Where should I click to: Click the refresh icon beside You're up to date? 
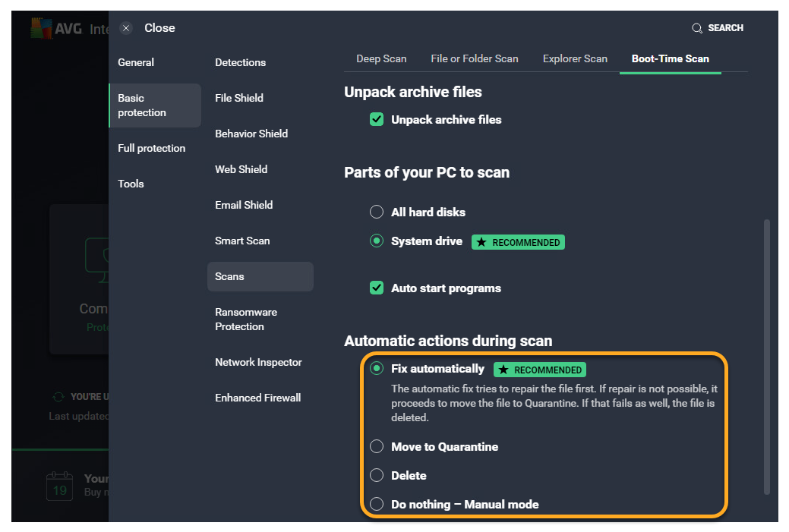[58, 397]
